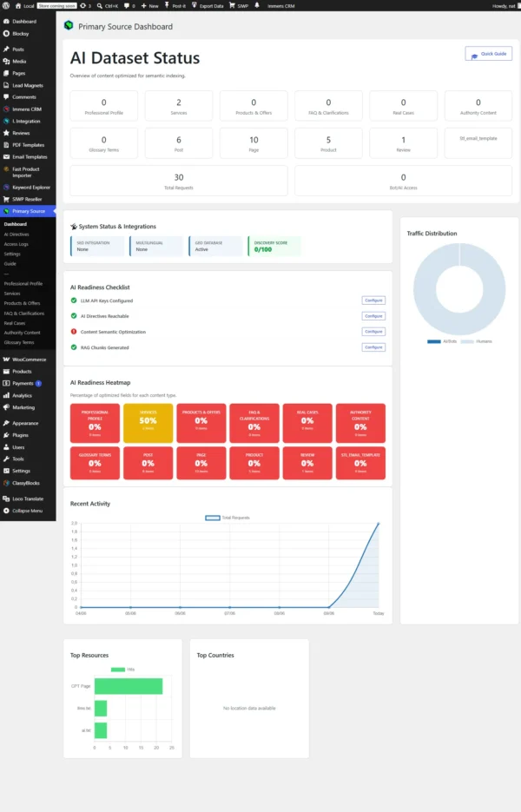This screenshot has width=521, height=812.
Task: Click the Tools wrench icon
Action: click(6, 459)
